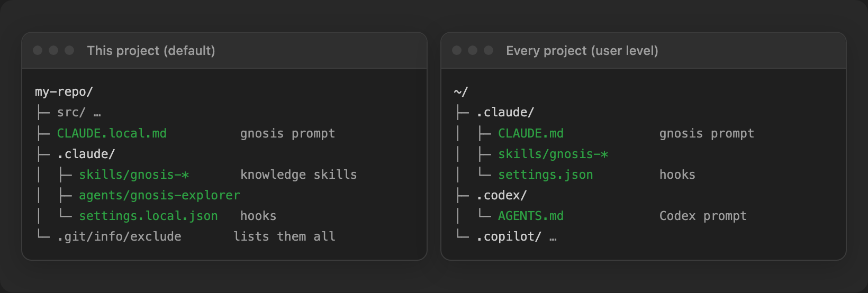The height and width of the screenshot is (293, 868).
Task: Select the .codex/ folder
Action: pyautogui.click(x=502, y=195)
